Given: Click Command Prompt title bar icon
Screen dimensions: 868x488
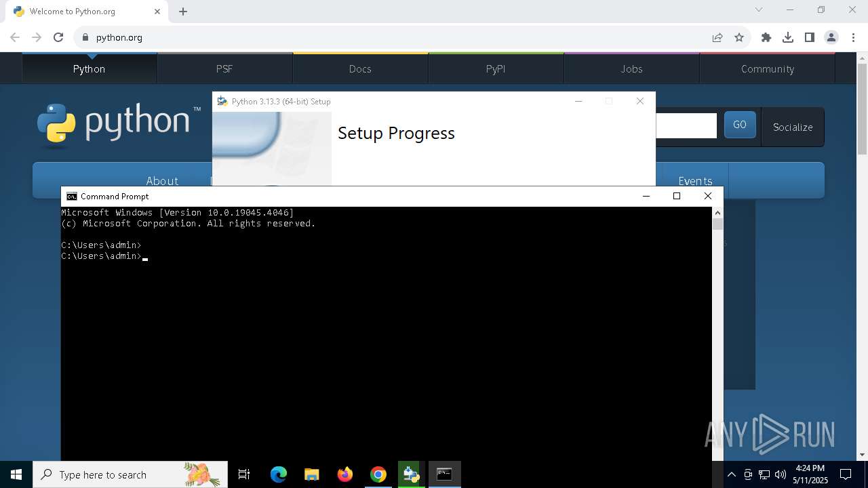Looking at the screenshot, I should tap(71, 197).
